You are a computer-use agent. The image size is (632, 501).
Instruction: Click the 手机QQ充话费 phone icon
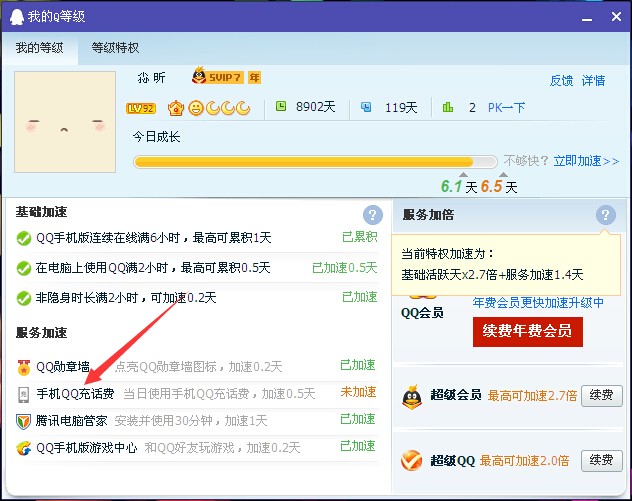coord(24,394)
